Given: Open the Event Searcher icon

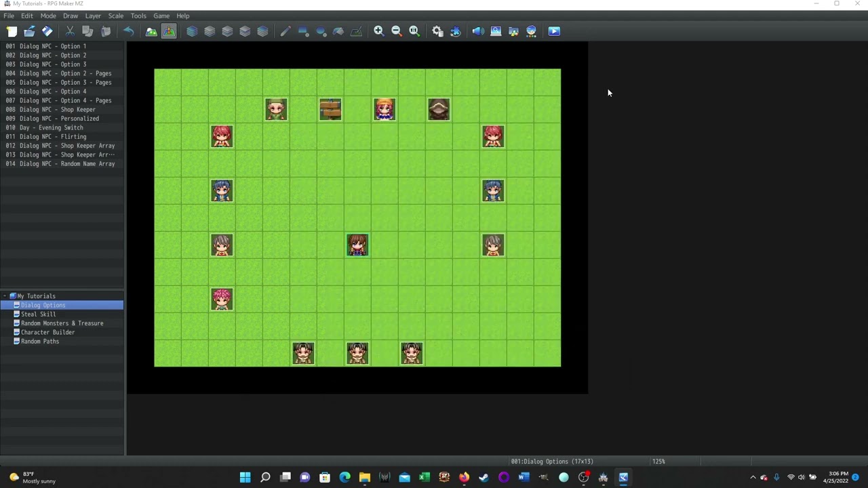Looking at the screenshot, I should pyautogui.click(x=496, y=31).
